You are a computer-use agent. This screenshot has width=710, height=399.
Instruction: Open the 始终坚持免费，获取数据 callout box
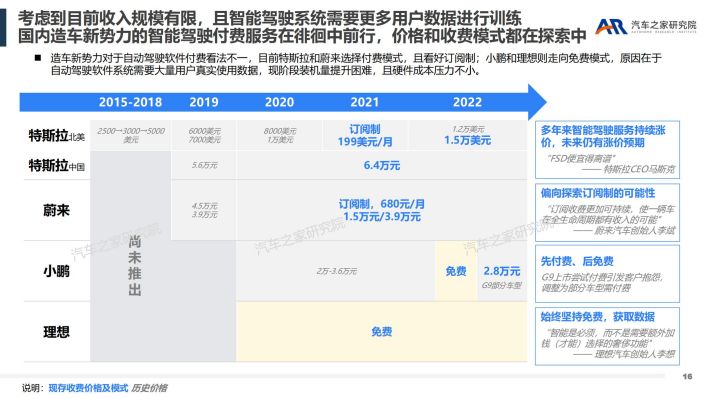click(607, 336)
